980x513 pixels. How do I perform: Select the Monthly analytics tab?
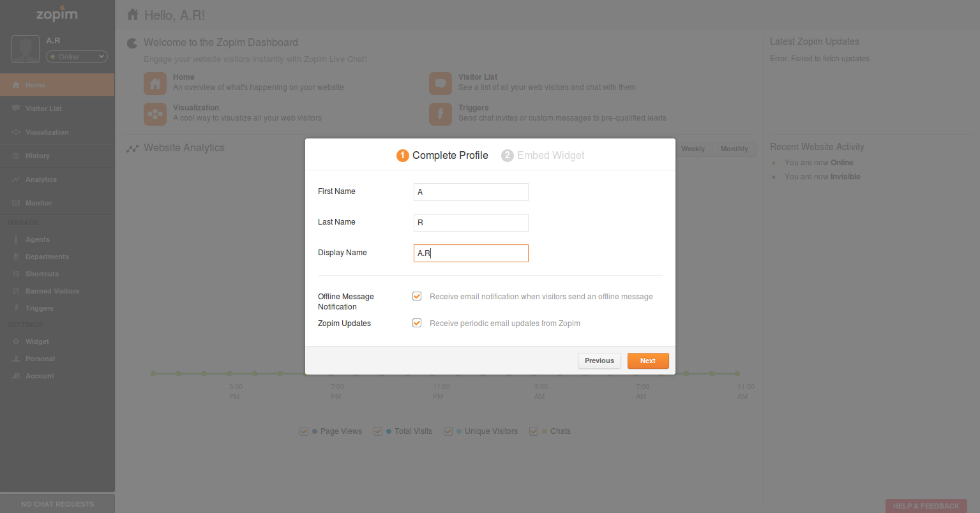734,149
